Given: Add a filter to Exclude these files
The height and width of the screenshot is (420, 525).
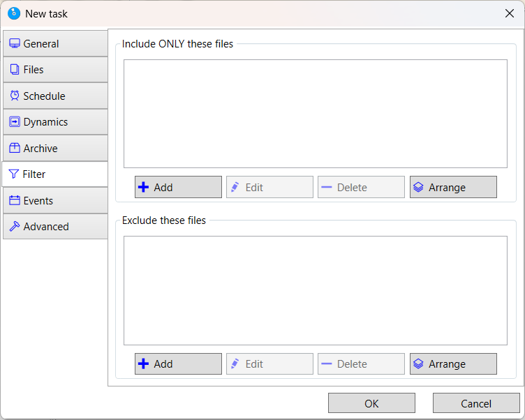Looking at the screenshot, I should point(178,363).
